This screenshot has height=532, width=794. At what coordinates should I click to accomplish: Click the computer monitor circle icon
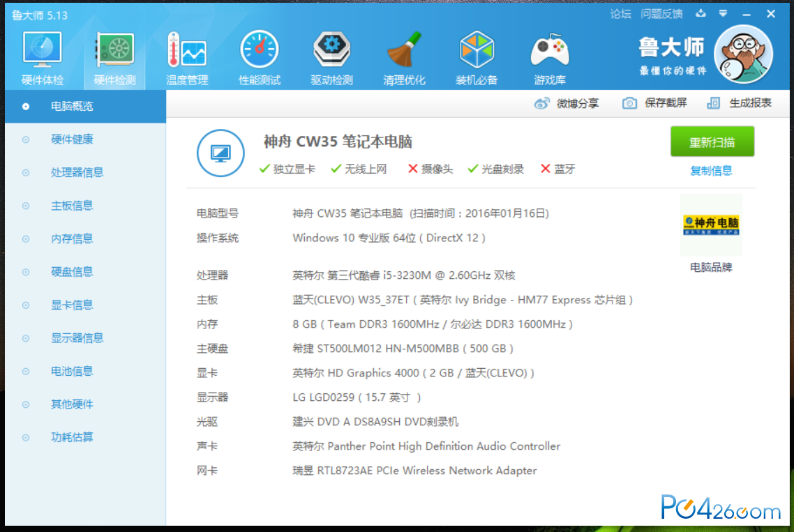[220, 153]
